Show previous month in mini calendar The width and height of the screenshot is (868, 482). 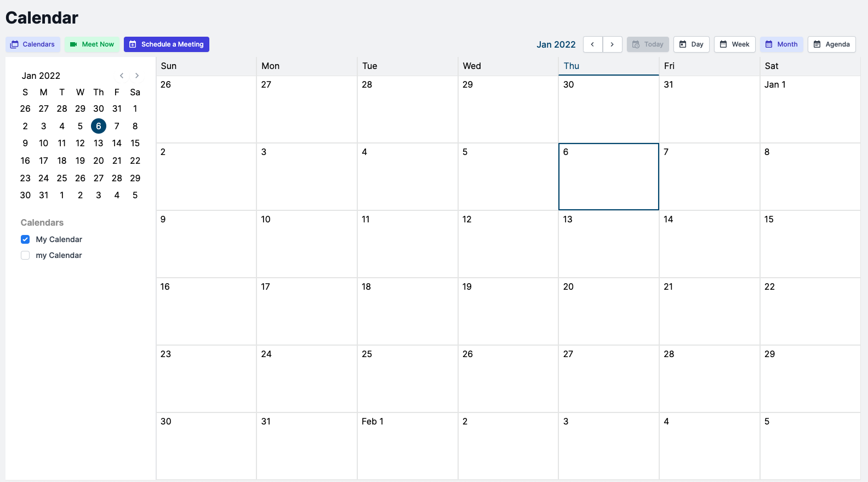tap(122, 76)
